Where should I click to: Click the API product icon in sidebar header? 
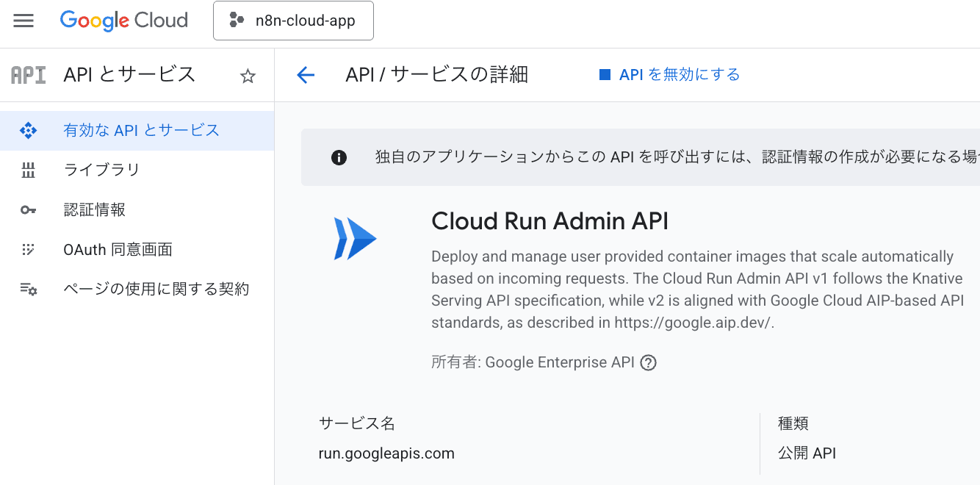[x=29, y=75]
